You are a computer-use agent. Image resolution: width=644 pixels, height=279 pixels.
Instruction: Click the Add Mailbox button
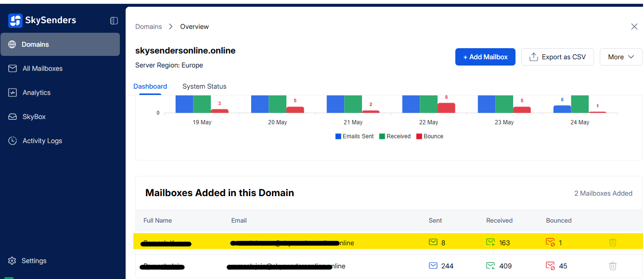485,57
